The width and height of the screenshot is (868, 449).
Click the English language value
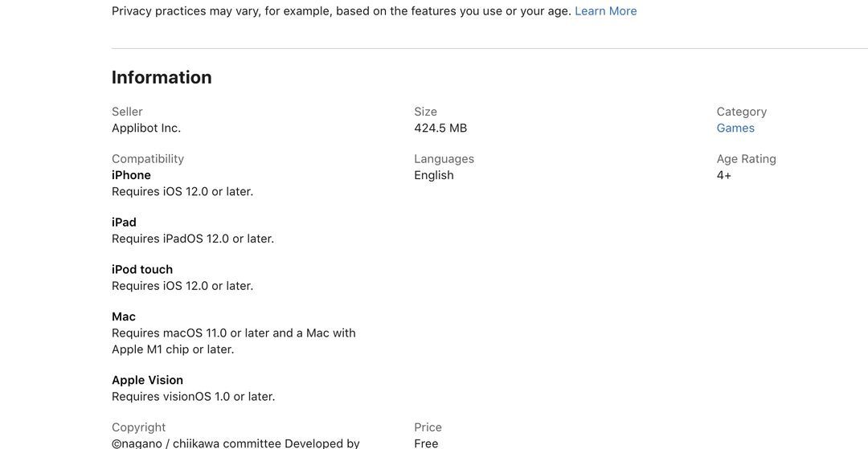tap(434, 175)
